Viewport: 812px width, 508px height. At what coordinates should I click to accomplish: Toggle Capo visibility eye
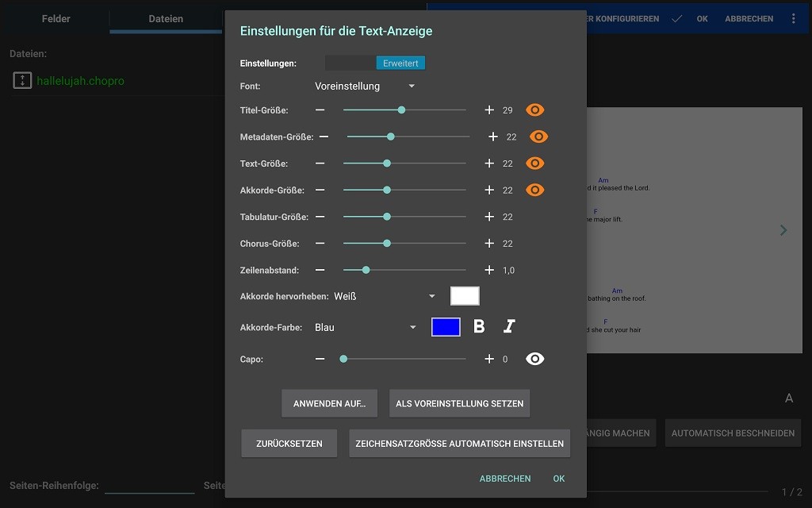[x=535, y=359]
